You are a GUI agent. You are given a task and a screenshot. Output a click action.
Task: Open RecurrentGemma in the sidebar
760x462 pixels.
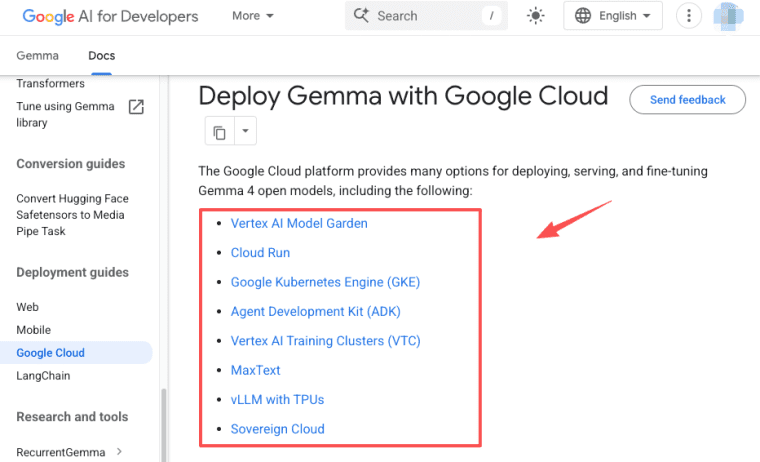(61, 452)
